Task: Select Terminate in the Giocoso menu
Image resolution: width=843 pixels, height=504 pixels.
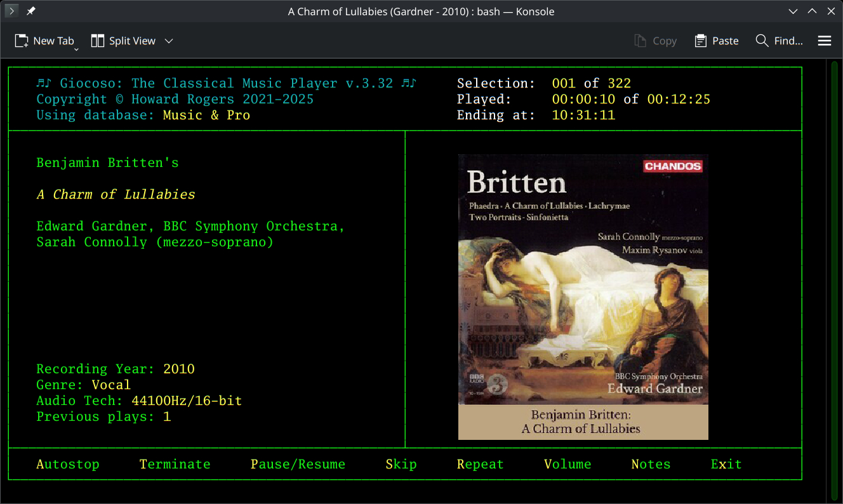Action: [175, 464]
